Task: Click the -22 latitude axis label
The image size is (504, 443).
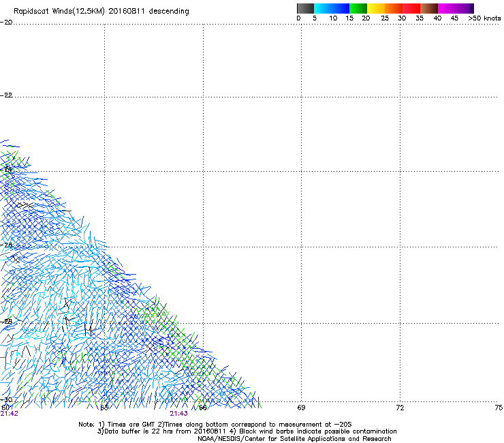Action: coord(6,95)
